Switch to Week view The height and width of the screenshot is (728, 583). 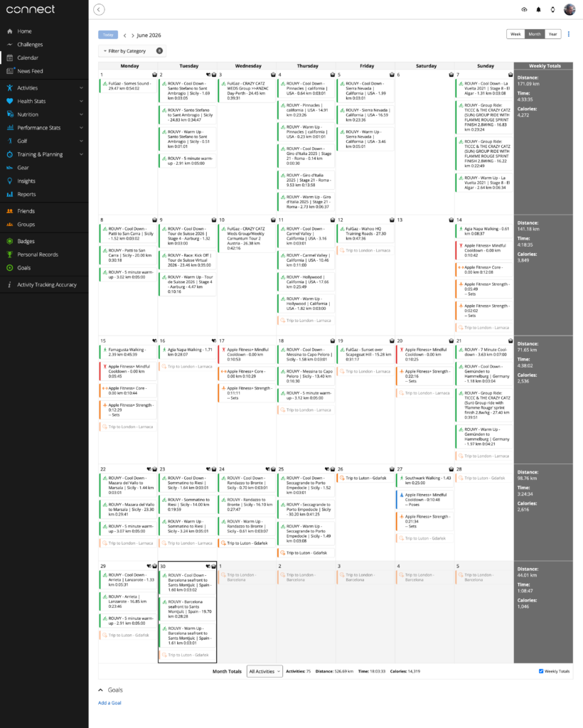(x=515, y=34)
